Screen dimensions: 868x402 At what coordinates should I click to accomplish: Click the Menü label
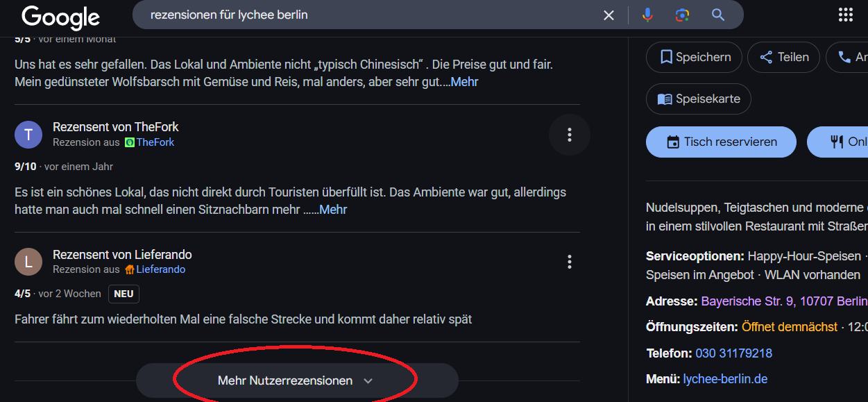click(x=663, y=379)
